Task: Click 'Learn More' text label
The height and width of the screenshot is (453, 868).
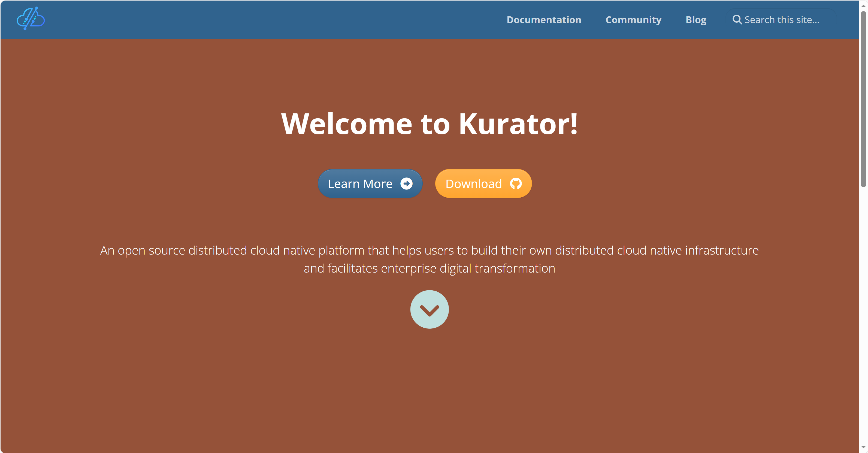Action: 360,184
